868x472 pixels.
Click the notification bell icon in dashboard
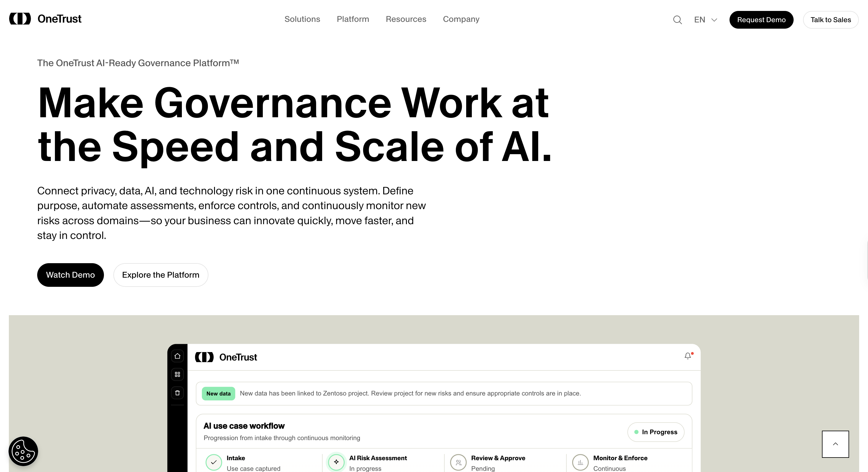688,356
